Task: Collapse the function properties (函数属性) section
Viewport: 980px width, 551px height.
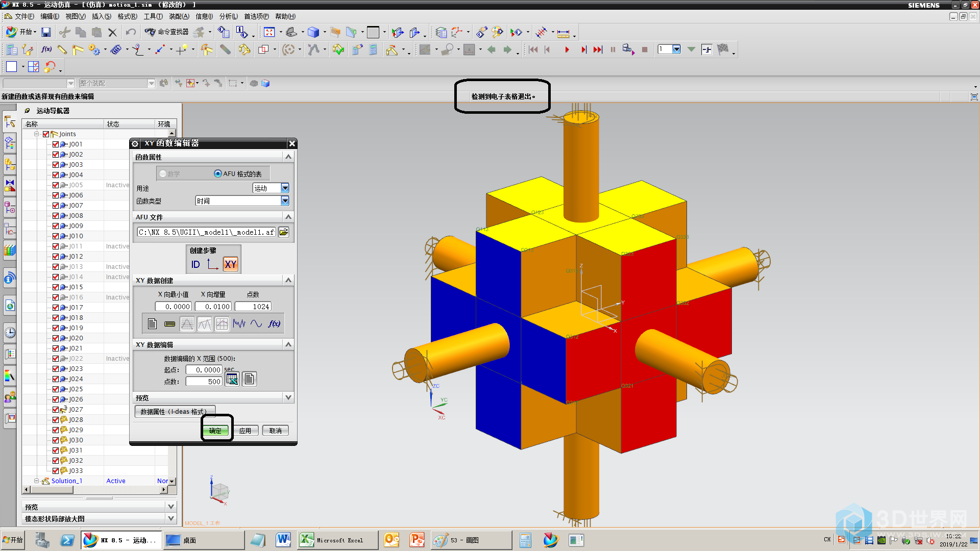Action: (x=288, y=157)
